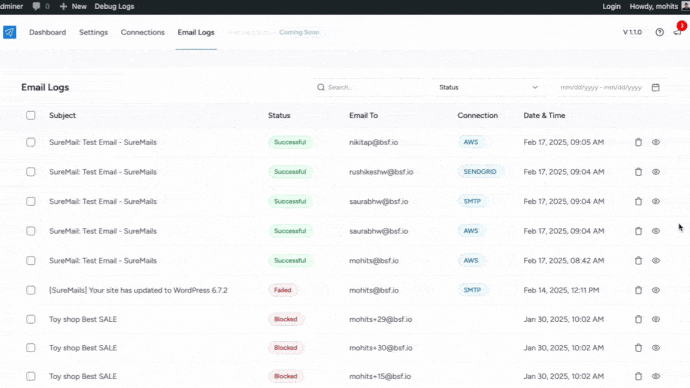
Task: Click the Blocked badge for mohits+29@bsf.io
Action: tap(286, 319)
